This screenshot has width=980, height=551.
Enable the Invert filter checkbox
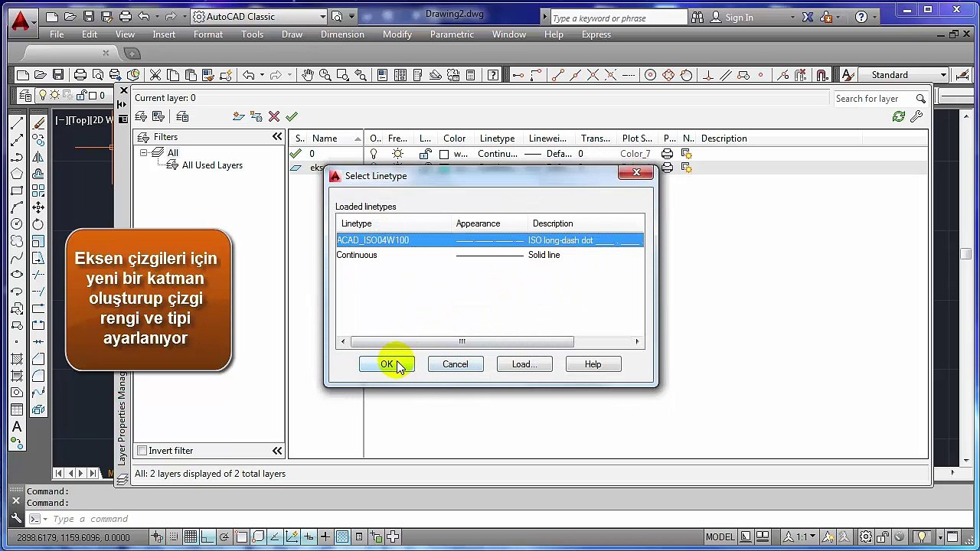142,451
